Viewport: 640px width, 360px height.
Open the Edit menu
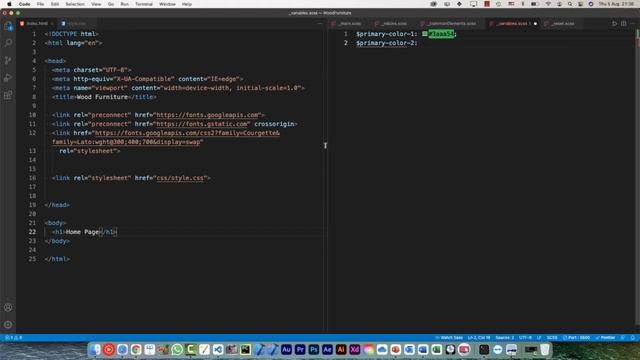[x=55, y=4]
